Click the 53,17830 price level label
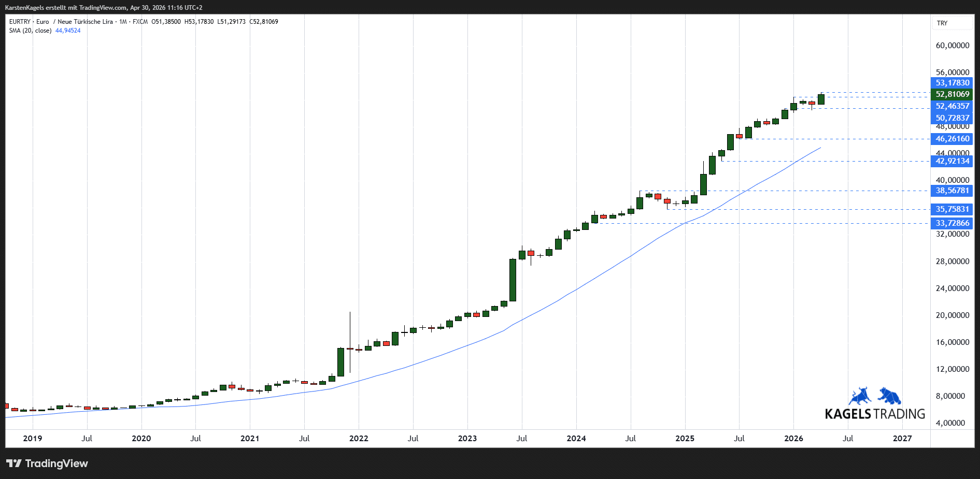The height and width of the screenshot is (479, 980). (x=952, y=83)
